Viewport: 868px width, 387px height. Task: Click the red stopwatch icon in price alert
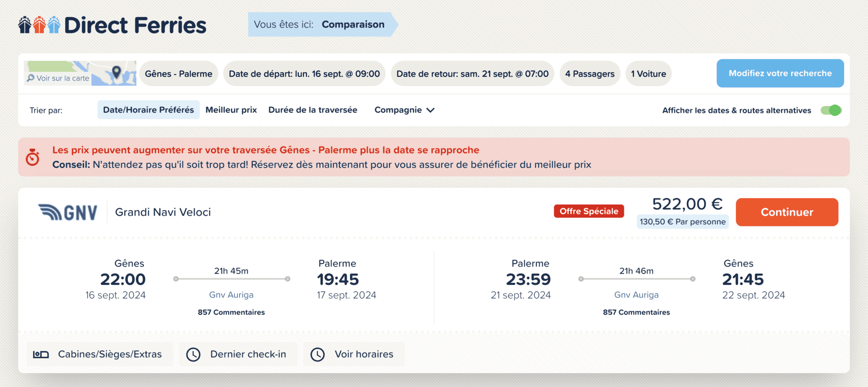[x=33, y=157]
